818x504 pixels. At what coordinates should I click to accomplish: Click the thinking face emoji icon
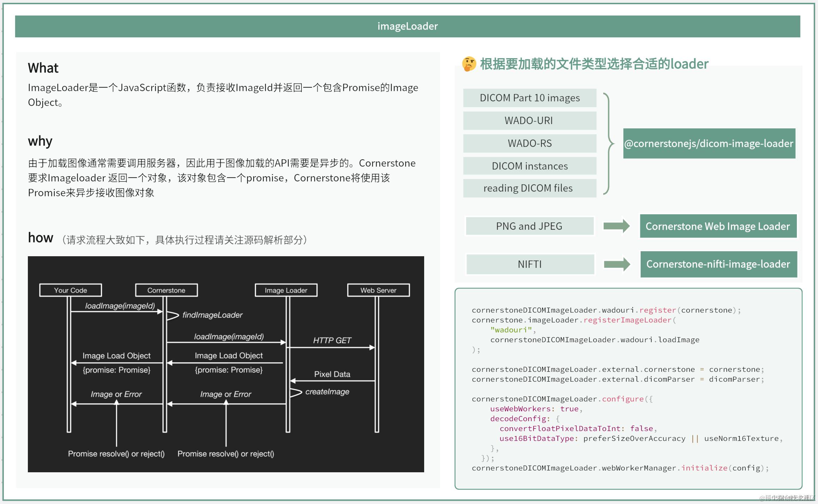point(469,64)
